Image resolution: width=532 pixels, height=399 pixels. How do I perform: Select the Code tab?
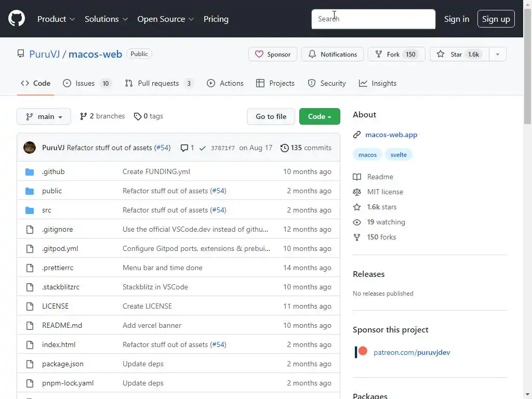point(36,83)
